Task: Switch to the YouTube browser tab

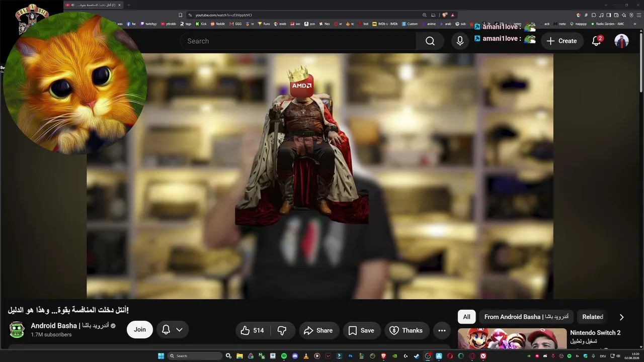Action: [94, 5]
